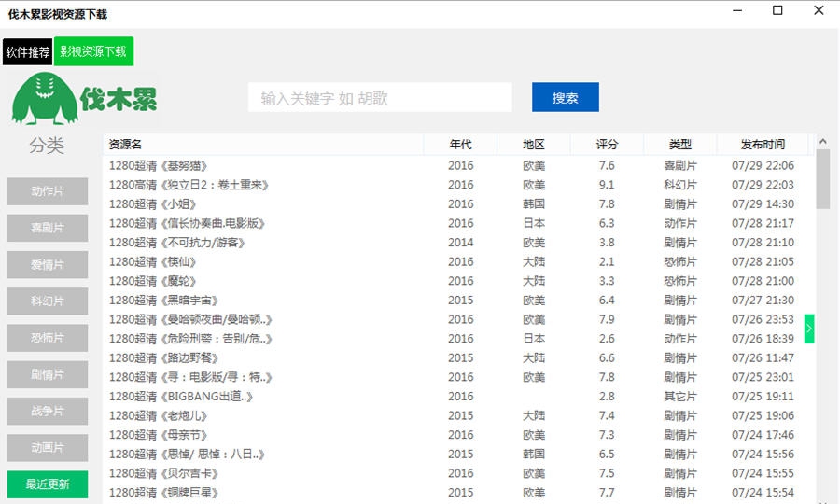Maximize the application window

[x=777, y=11]
